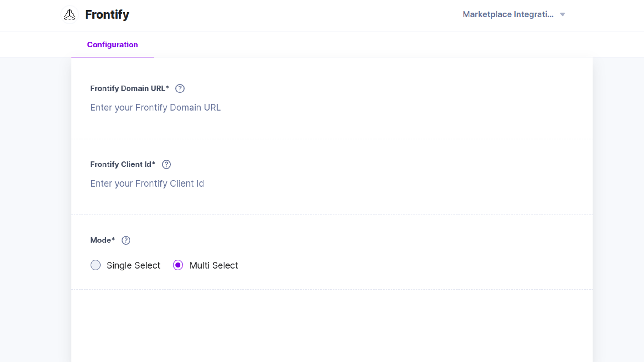
Task: Choose the Multi Select radio option
Action: 178,265
